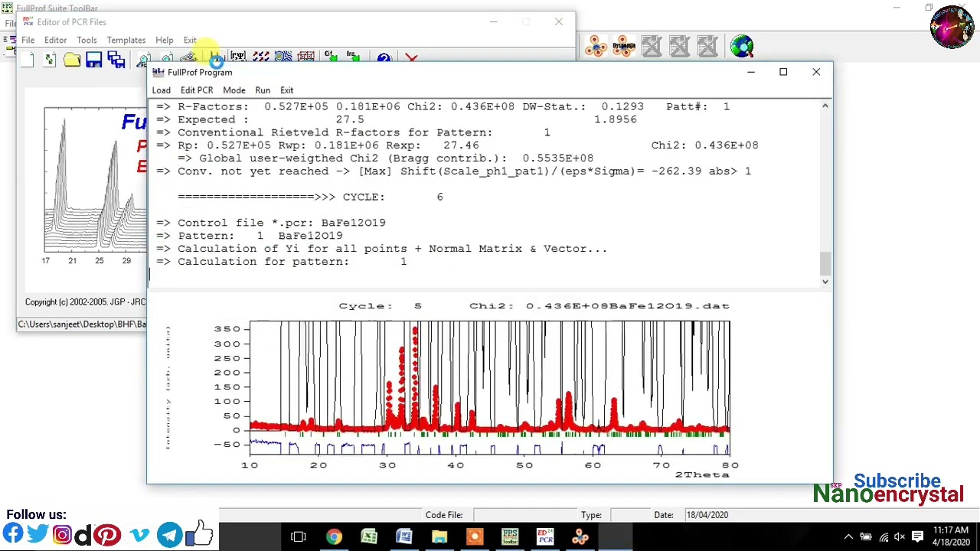Open a PCR file via yellow folder icon
The height and width of the screenshot is (551, 980).
point(72,60)
